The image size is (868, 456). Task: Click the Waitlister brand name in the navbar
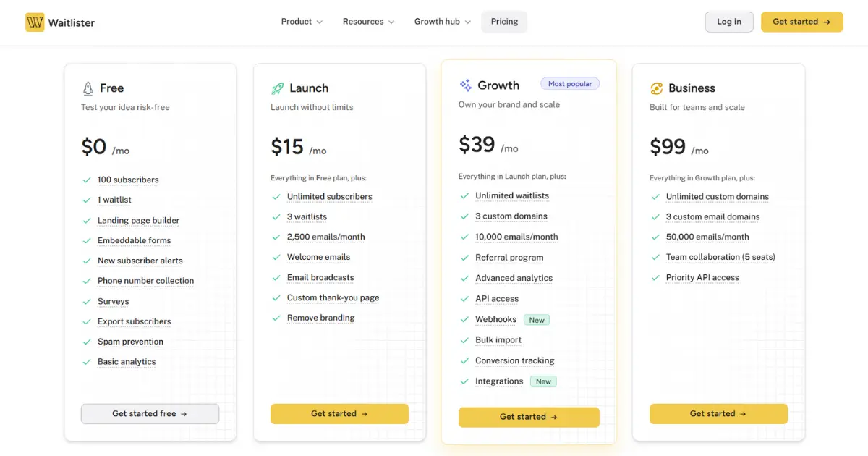coord(72,22)
